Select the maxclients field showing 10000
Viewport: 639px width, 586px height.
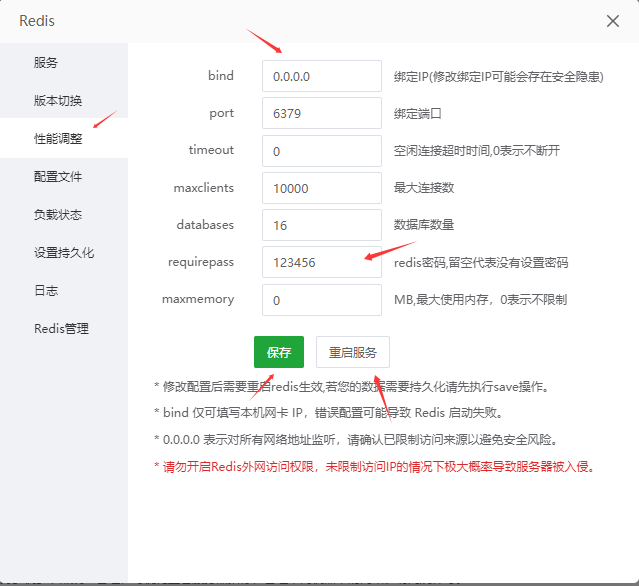click(x=321, y=188)
